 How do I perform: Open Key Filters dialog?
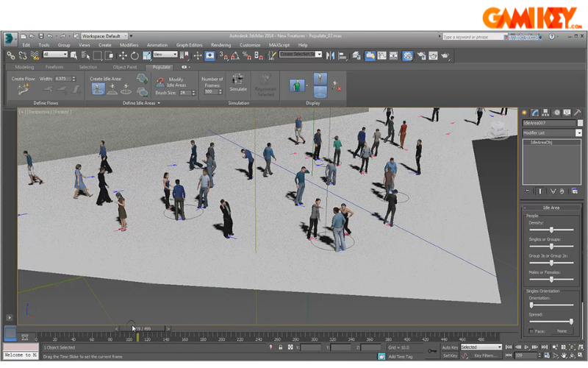[485, 355]
